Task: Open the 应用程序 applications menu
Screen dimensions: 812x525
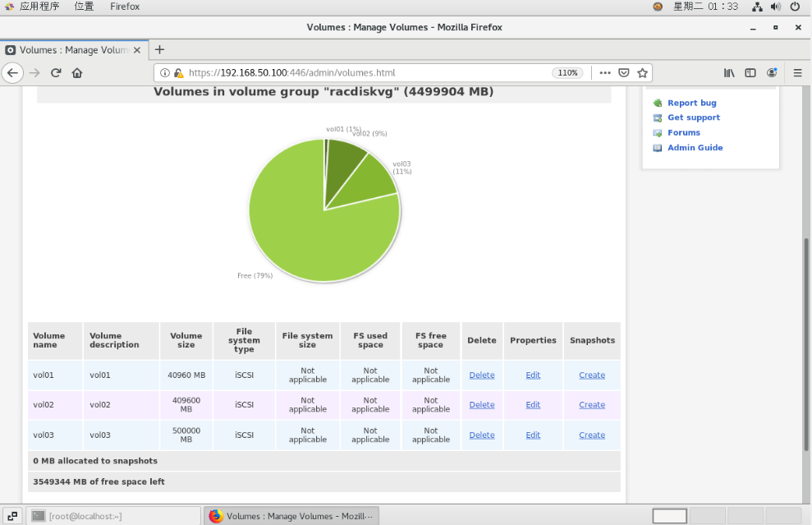Action: click(x=39, y=7)
